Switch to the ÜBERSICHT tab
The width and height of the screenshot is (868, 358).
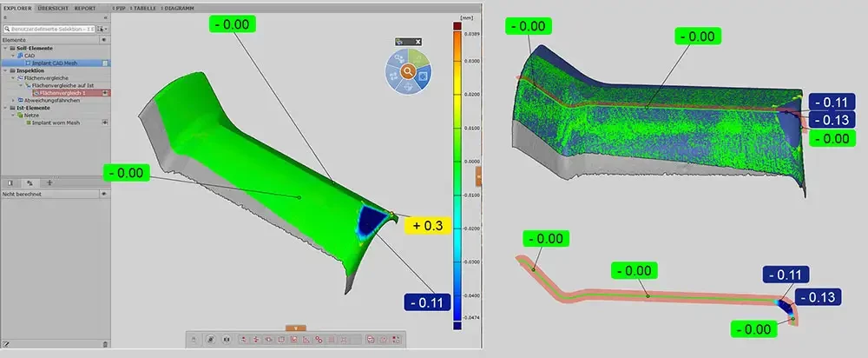click(x=54, y=8)
